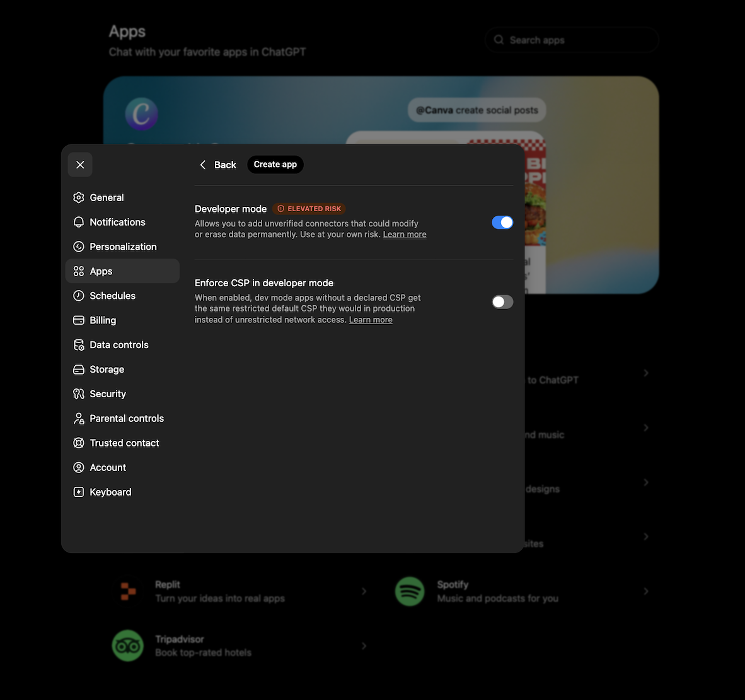Click 'Enforce CSP in developer mode' heading

(x=263, y=283)
